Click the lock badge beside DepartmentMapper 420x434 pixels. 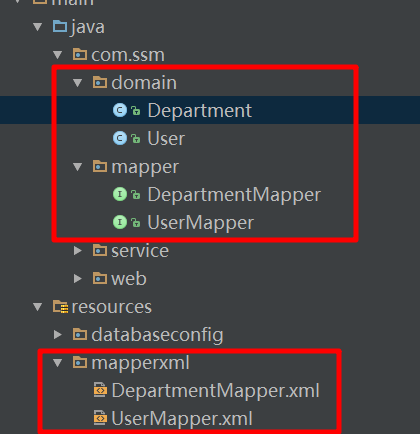pos(136,195)
